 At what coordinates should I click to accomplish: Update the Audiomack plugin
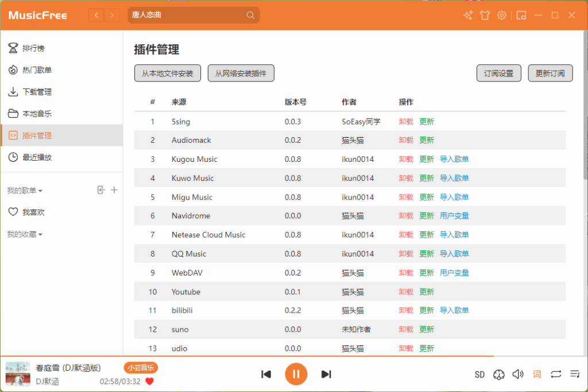427,140
